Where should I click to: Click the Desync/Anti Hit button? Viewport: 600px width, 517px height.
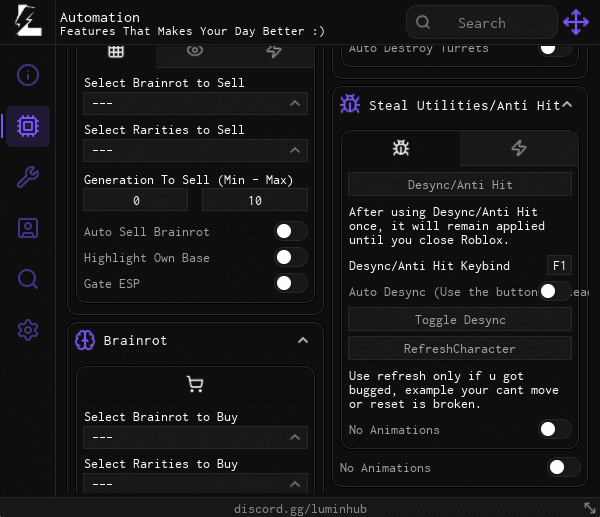click(x=459, y=184)
